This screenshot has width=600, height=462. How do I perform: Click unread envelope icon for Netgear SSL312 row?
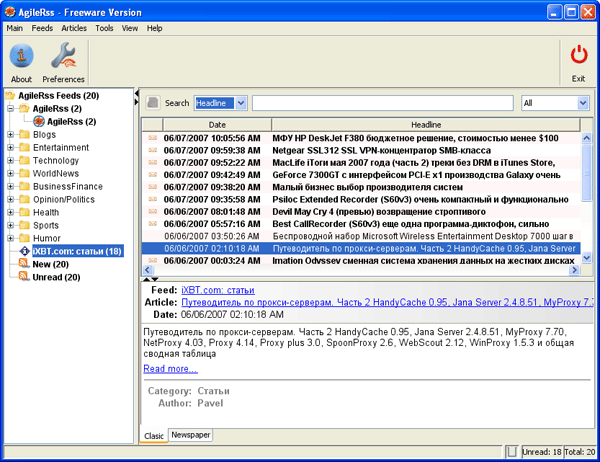[x=152, y=150]
